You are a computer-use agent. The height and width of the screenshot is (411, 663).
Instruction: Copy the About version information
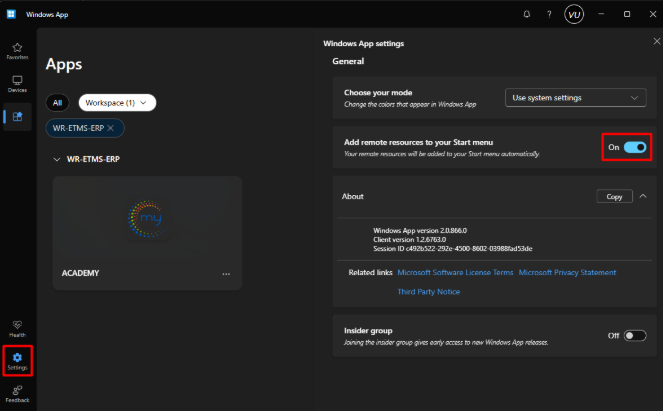(614, 197)
